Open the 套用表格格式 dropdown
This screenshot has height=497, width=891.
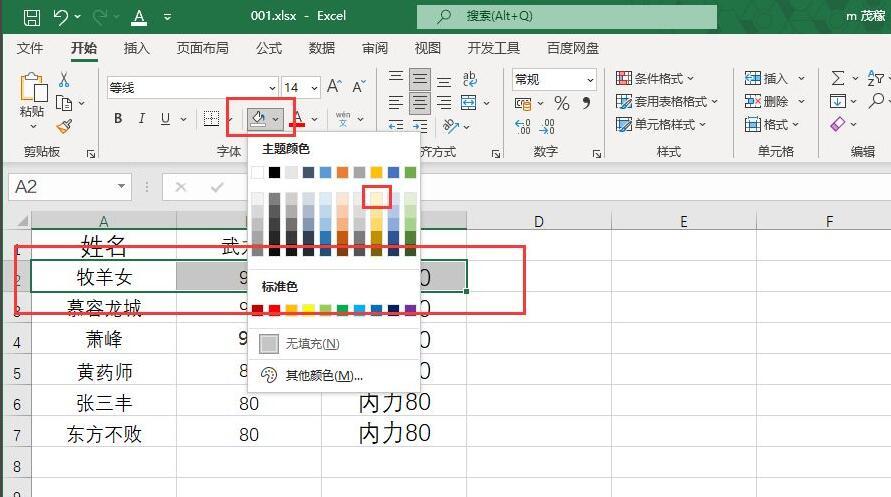(667, 102)
